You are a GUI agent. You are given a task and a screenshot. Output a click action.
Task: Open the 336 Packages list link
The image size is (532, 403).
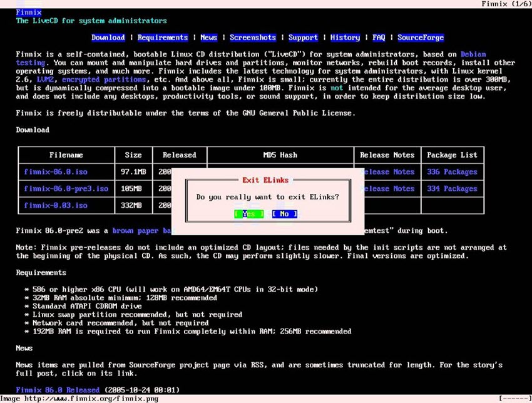click(x=452, y=171)
